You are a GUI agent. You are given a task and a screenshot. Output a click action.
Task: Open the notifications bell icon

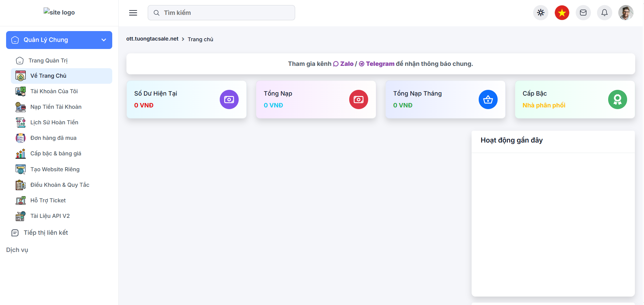604,13
